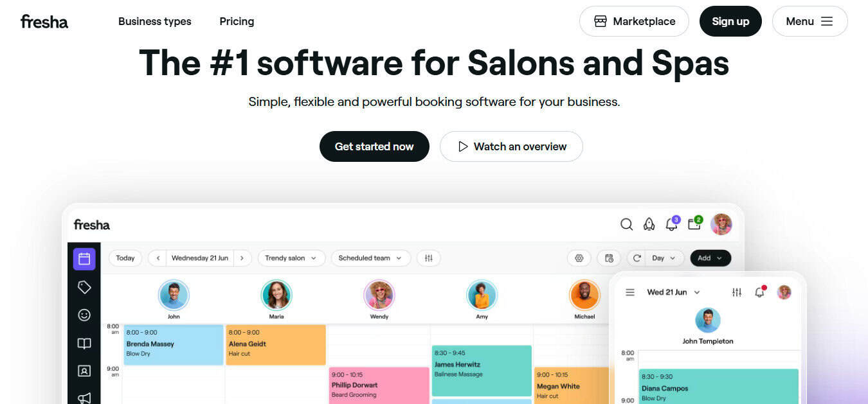Open the Menu hamburger button
868x404 pixels.
809,21
